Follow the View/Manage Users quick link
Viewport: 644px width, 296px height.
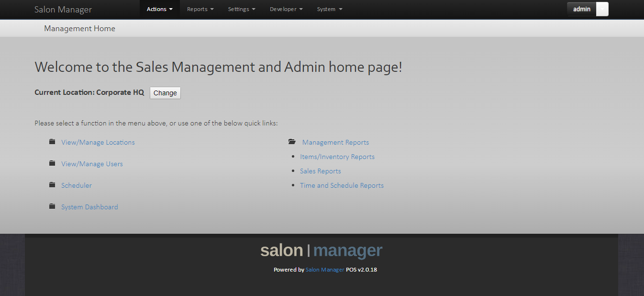(92, 163)
